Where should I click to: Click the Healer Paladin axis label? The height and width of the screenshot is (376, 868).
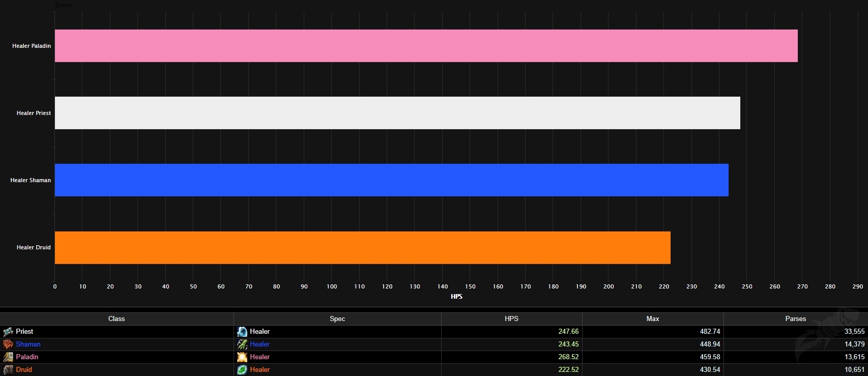coord(32,46)
